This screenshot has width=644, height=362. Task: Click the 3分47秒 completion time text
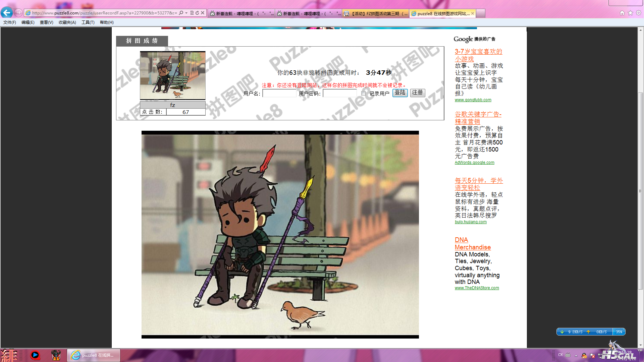point(379,73)
